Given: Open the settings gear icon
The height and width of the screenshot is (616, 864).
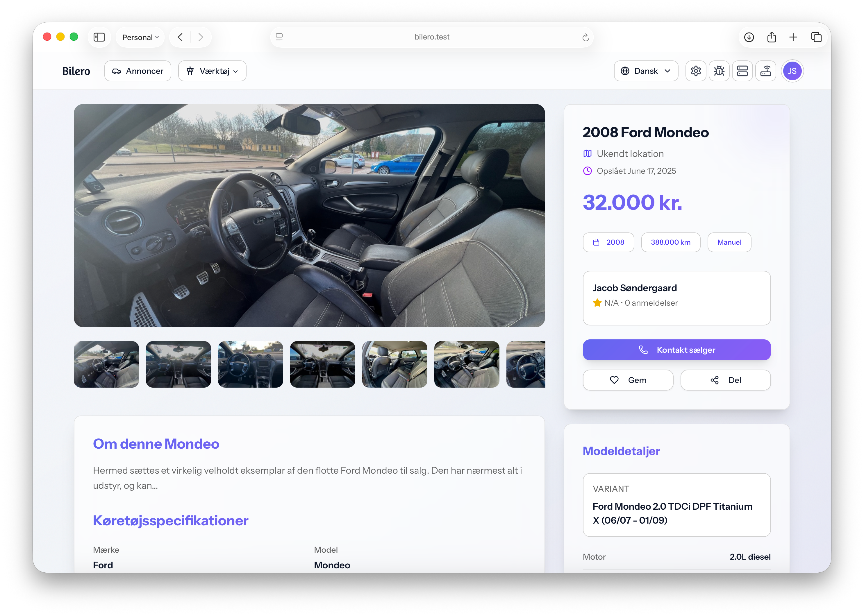Looking at the screenshot, I should [695, 71].
